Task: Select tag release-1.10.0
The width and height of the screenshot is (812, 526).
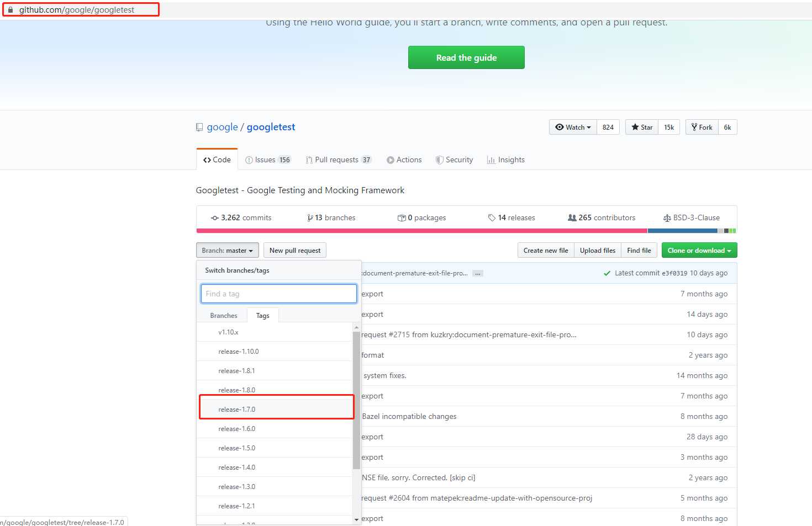Action: click(x=275, y=351)
